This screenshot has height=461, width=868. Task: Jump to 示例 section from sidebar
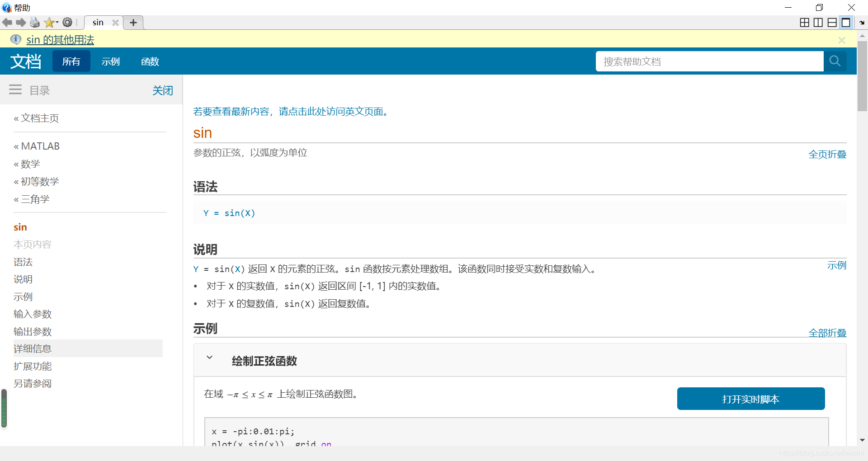point(23,297)
